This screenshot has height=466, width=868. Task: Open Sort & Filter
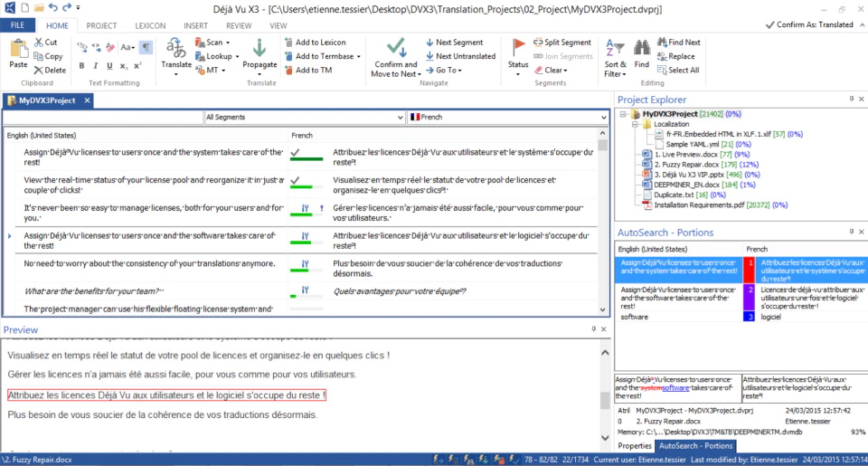(x=615, y=58)
